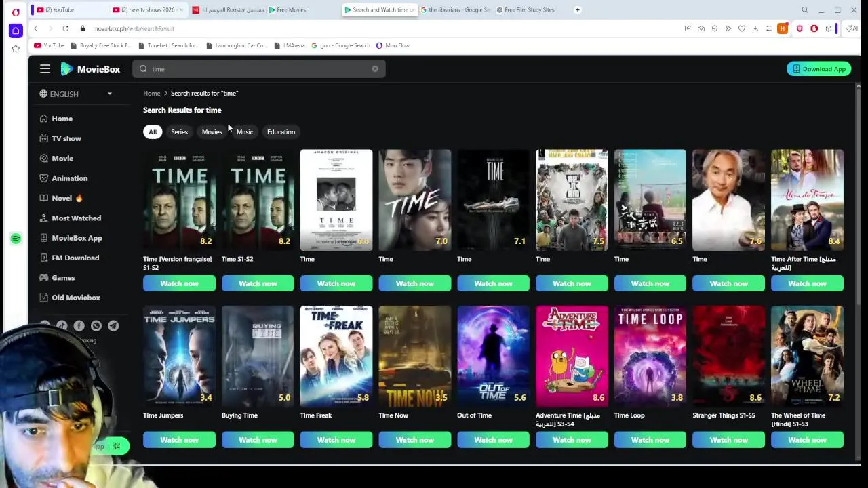868x488 pixels.
Task: Select the Education filter tab
Action: tap(281, 132)
